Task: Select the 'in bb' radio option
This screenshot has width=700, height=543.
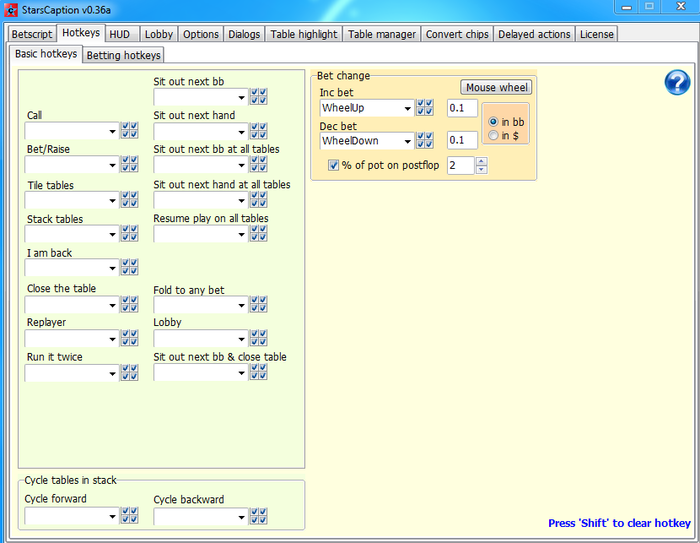Action: tap(493, 121)
